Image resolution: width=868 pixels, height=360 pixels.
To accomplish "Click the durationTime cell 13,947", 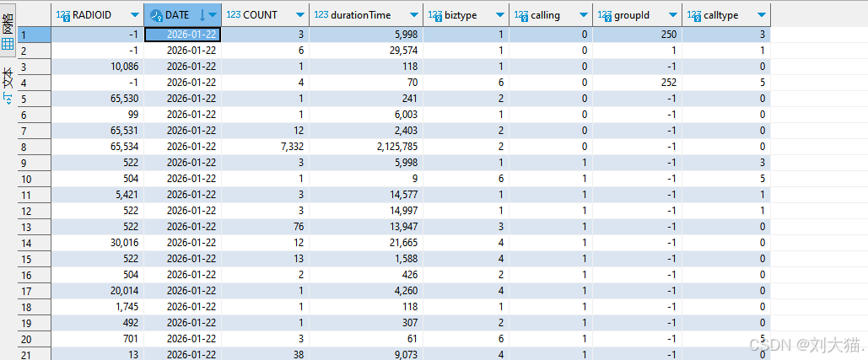I will tap(366, 227).
